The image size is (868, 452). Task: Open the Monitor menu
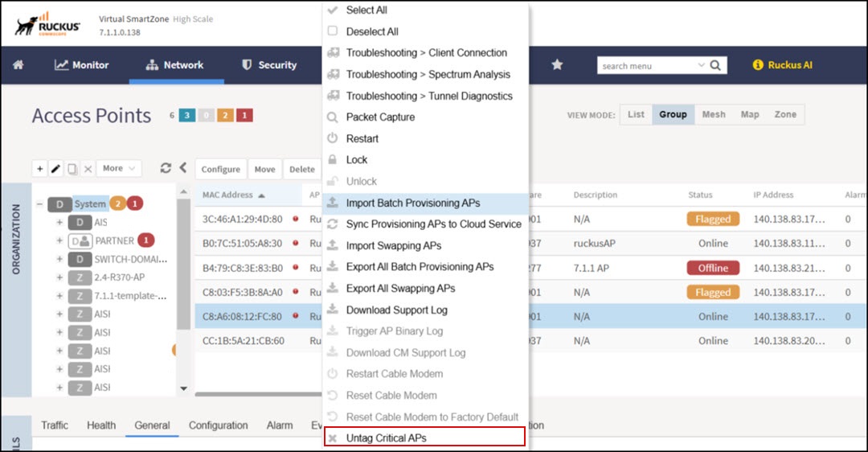81,65
